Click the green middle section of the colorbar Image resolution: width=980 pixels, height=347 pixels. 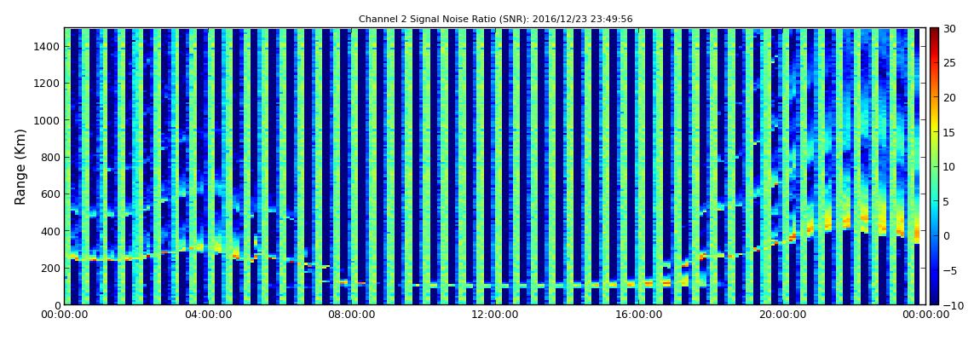click(x=934, y=166)
